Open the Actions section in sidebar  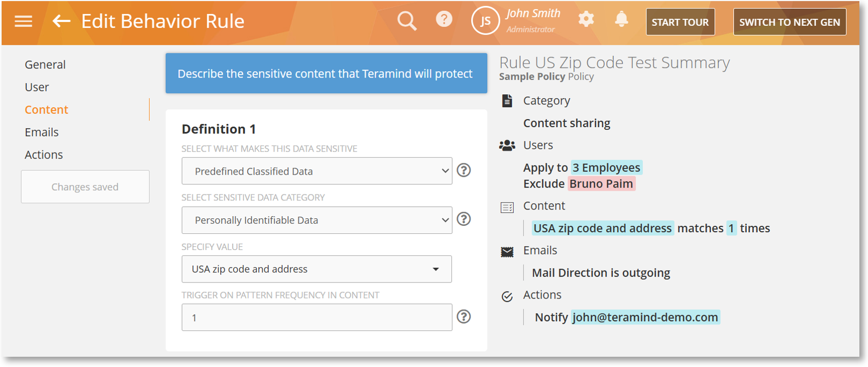tap(44, 155)
